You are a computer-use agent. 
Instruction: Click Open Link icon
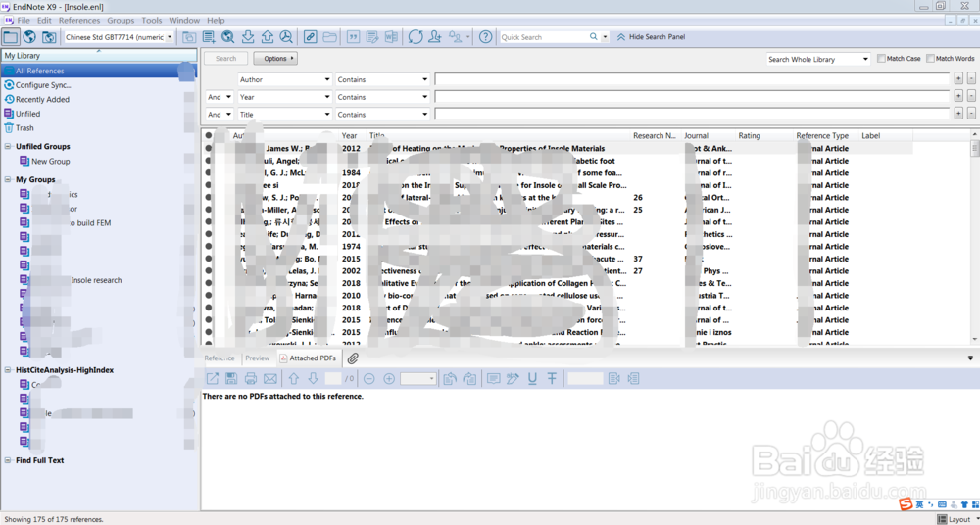310,37
